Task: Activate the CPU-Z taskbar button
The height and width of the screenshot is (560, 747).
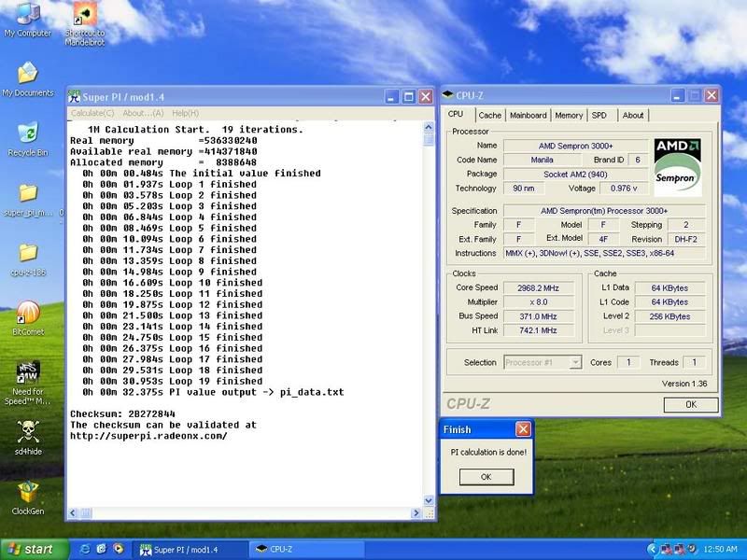Action: 308,550
